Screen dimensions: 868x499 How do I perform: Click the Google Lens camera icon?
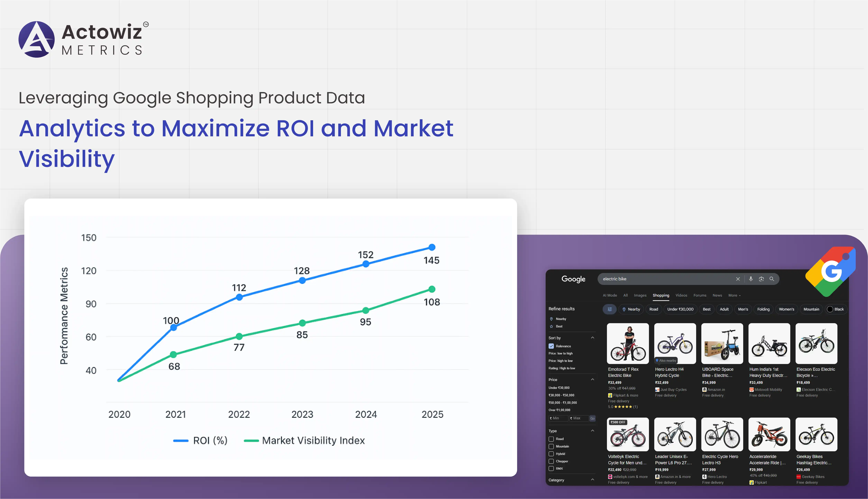[x=761, y=279]
